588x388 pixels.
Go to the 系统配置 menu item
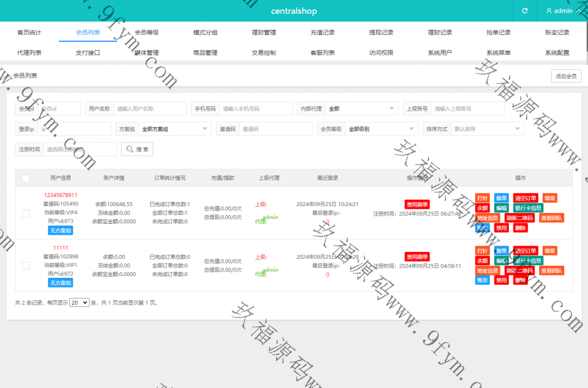(x=557, y=53)
